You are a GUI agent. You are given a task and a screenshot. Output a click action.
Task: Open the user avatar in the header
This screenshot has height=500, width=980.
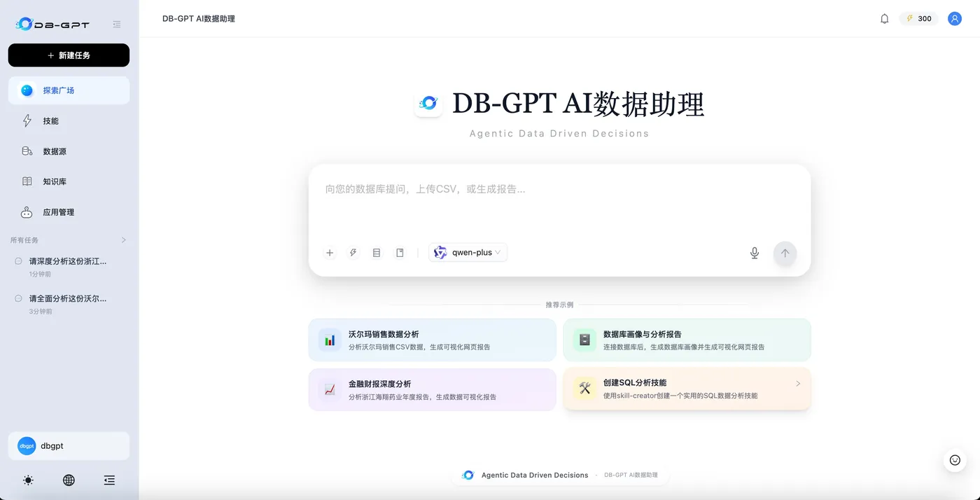[955, 19]
